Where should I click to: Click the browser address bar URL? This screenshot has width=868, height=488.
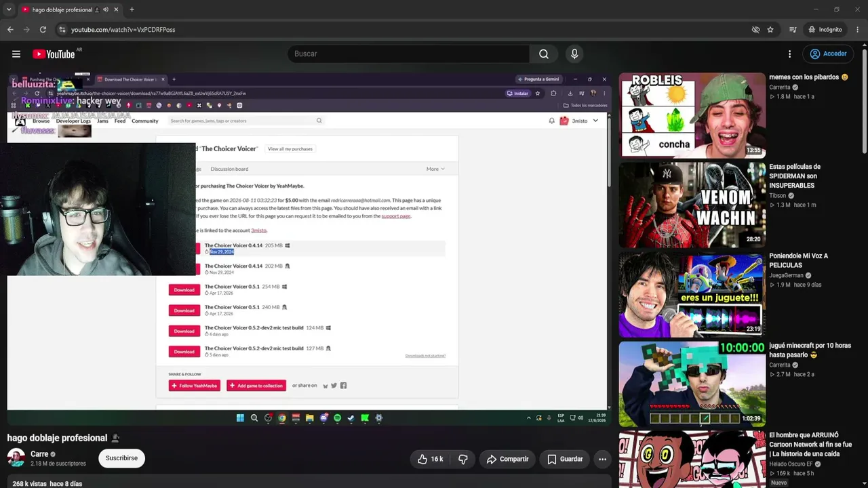click(123, 30)
